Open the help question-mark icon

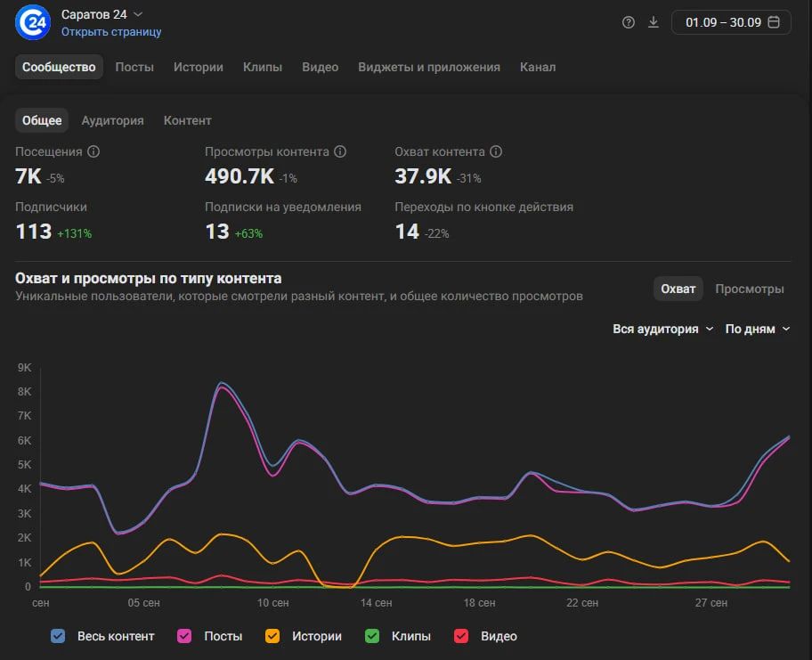pyautogui.click(x=629, y=22)
